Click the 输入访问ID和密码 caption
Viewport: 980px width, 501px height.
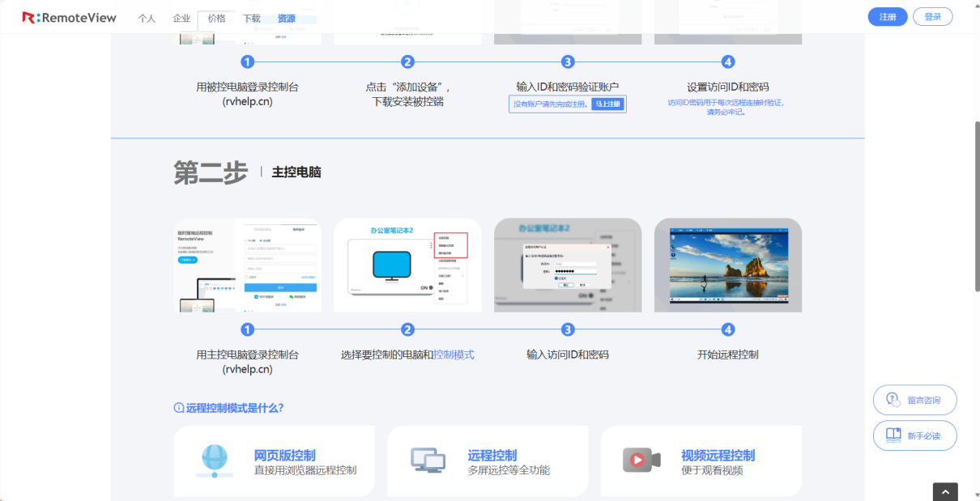(568, 355)
